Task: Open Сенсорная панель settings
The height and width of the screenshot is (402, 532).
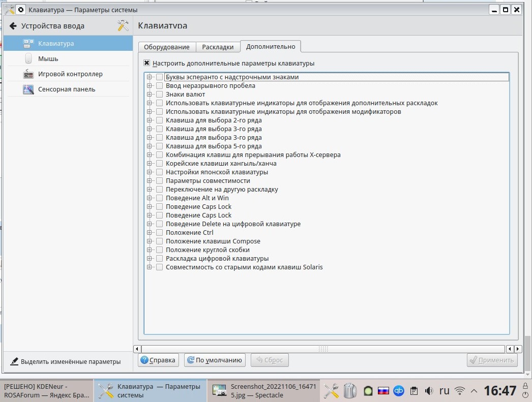Action: [x=66, y=89]
